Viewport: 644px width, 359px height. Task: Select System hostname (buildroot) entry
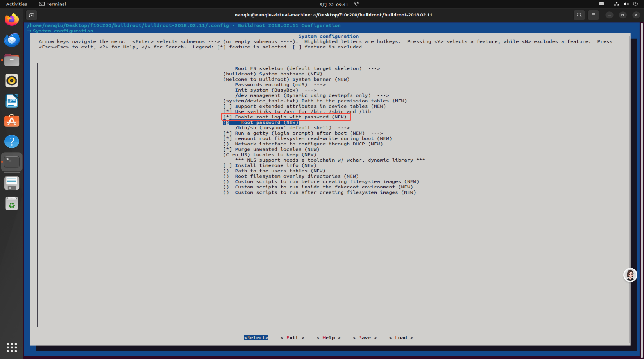(x=273, y=74)
